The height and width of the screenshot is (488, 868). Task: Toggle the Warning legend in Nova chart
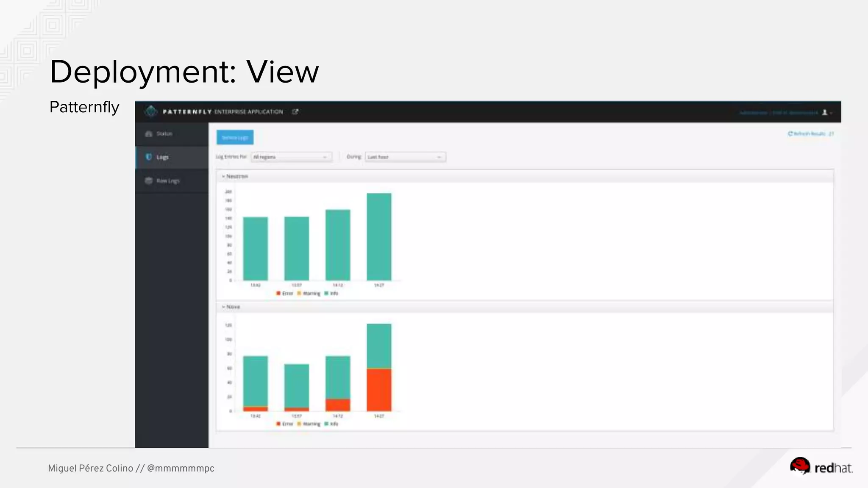(x=309, y=424)
